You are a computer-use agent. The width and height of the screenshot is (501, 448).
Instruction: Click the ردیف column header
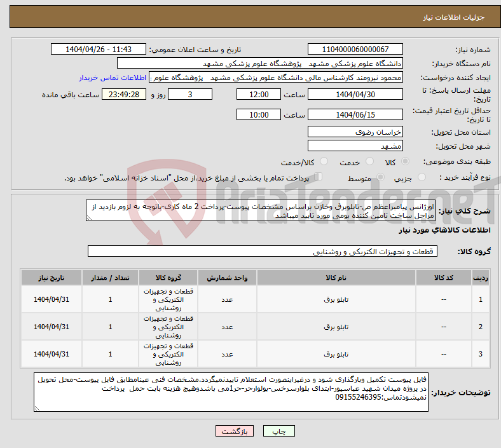click(x=480, y=278)
